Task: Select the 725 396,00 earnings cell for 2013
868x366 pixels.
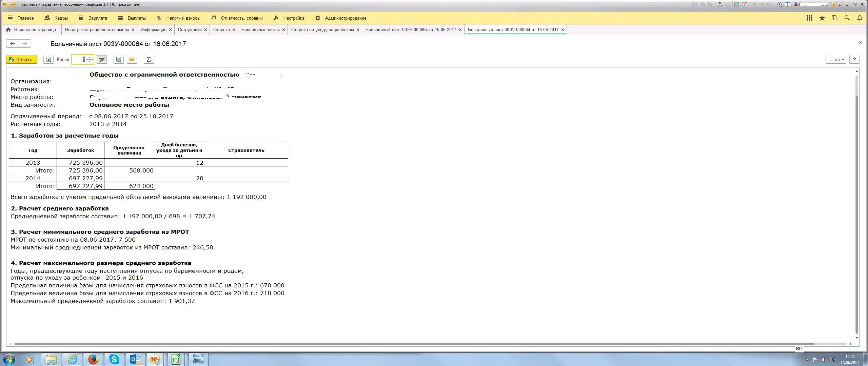Action: pyautogui.click(x=80, y=163)
